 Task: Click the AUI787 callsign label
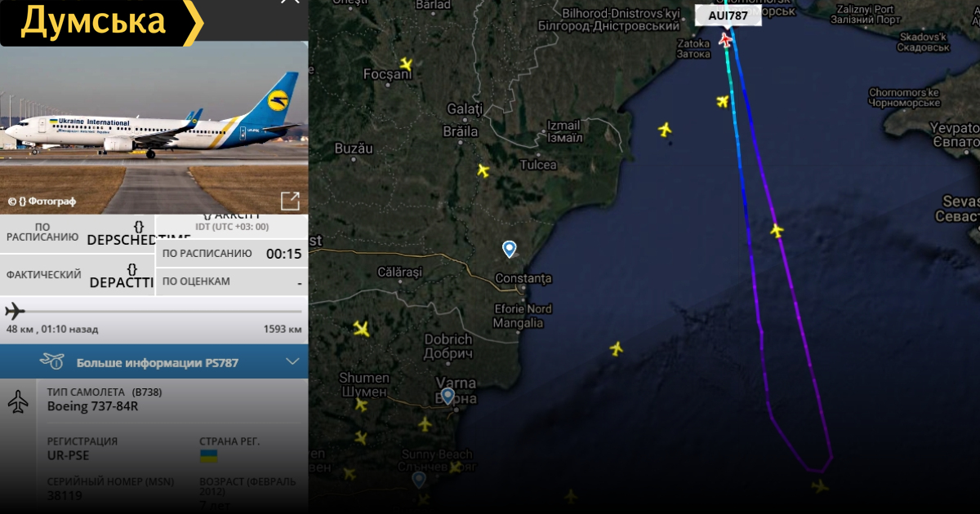[728, 15]
